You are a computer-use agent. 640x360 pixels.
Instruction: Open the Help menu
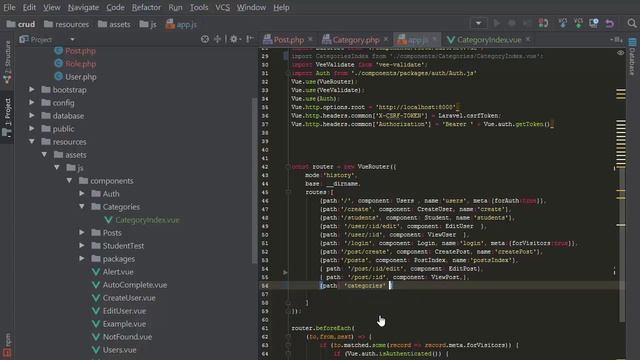pyautogui.click(x=281, y=7)
